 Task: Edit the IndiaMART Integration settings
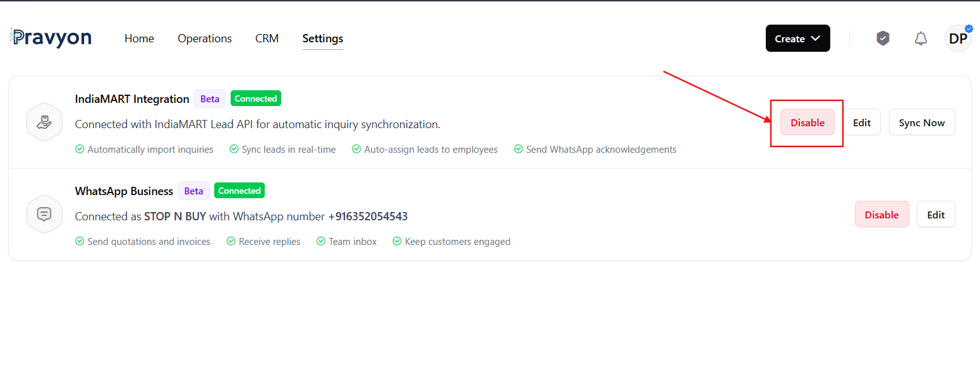862,122
